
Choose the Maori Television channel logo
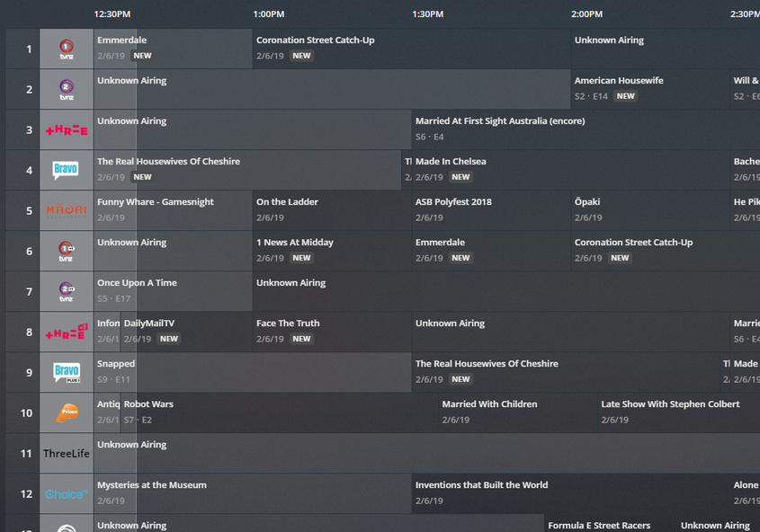point(67,210)
